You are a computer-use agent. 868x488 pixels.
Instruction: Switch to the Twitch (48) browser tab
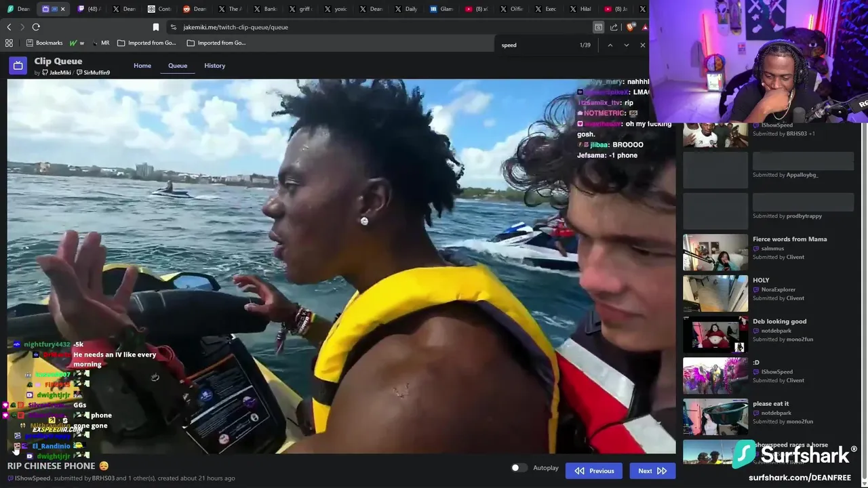click(89, 9)
